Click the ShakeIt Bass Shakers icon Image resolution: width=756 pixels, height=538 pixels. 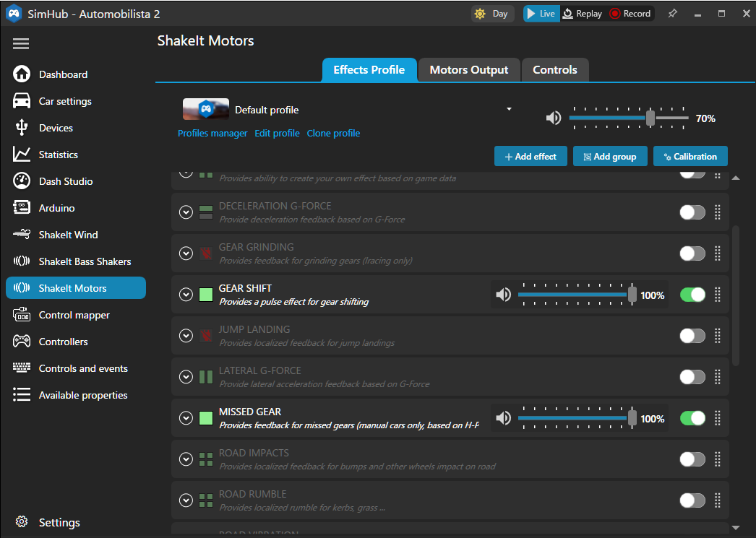[21, 261]
